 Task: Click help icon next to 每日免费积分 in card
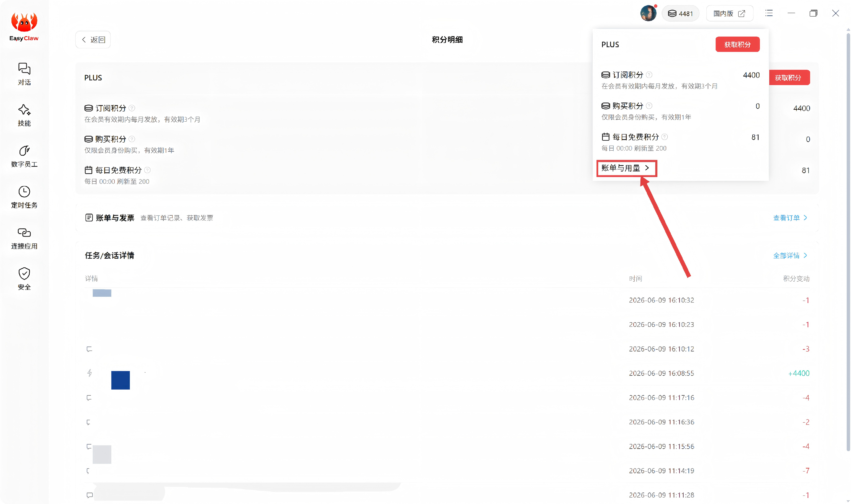tap(147, 170)
